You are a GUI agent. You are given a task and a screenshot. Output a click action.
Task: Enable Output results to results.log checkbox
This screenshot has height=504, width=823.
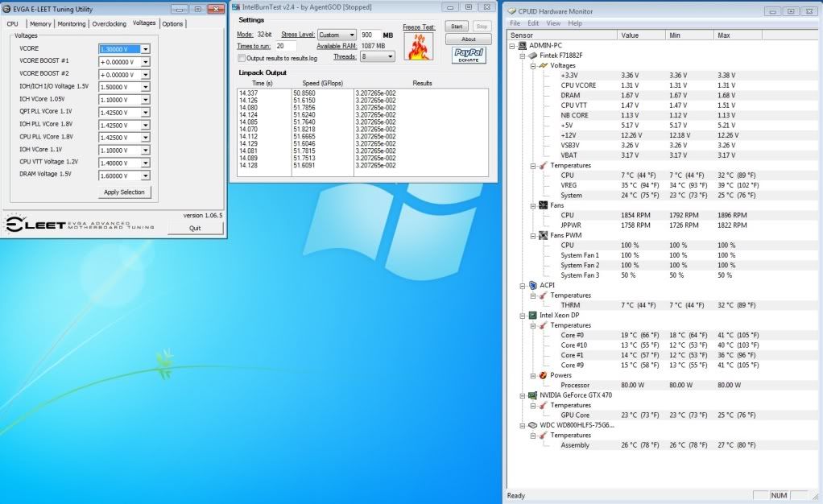point(242,58)
